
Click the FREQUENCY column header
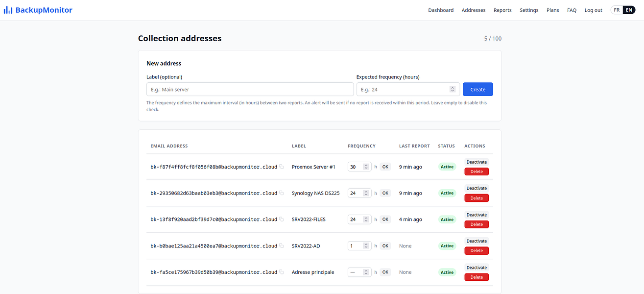click(x=361, y=146)
